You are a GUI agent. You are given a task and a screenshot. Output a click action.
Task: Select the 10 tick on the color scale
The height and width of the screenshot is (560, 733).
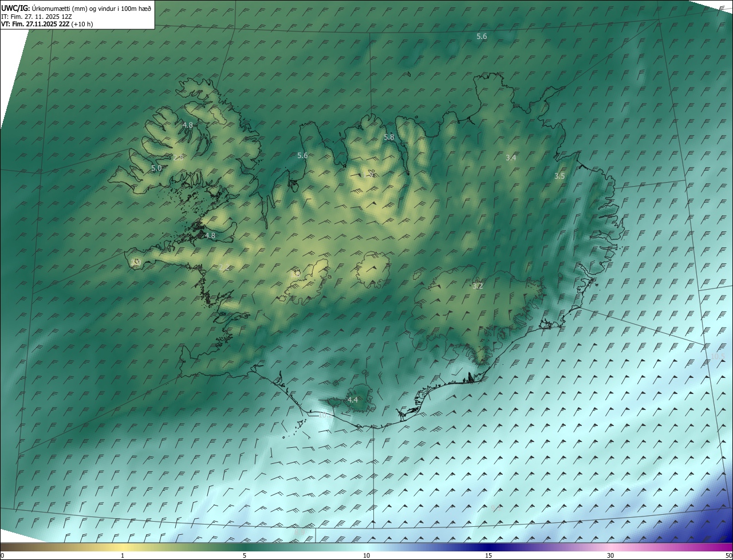[x=366, y=555]
